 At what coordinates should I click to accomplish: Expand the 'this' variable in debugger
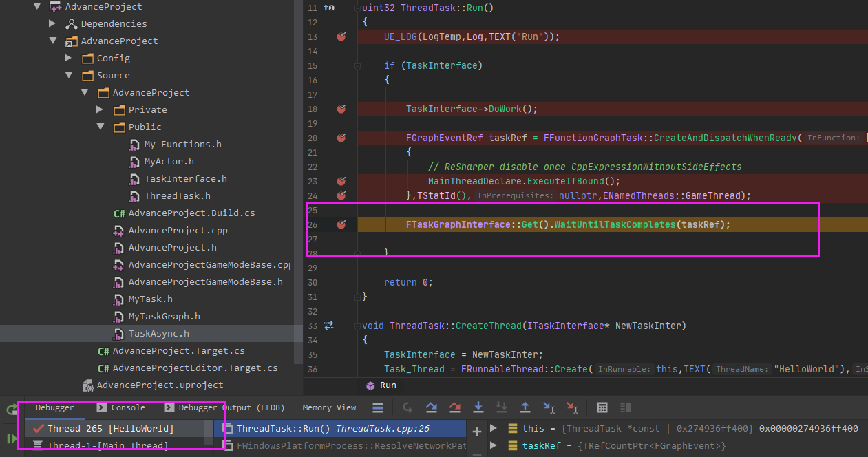click(493, 428)
